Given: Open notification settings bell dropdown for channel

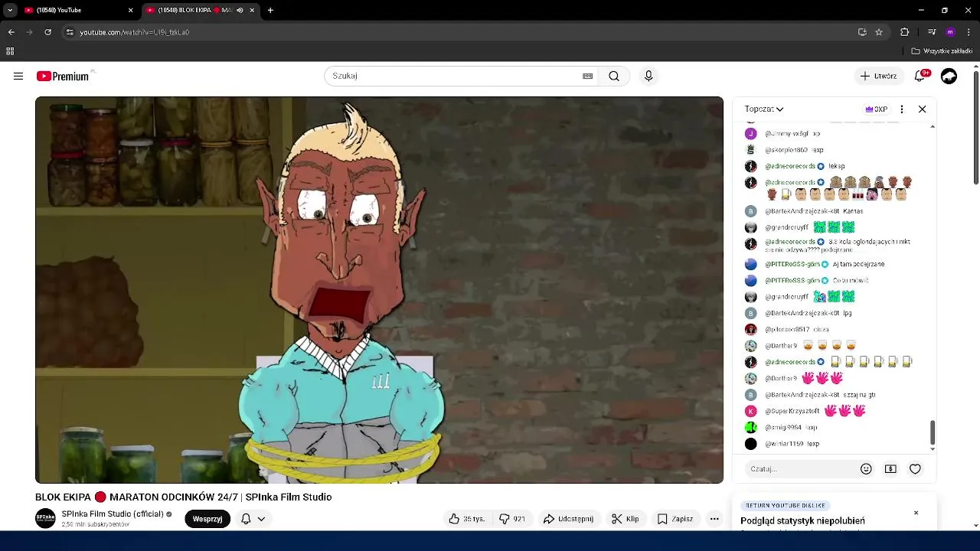Looking at the screenshot, I should (253, 519).
